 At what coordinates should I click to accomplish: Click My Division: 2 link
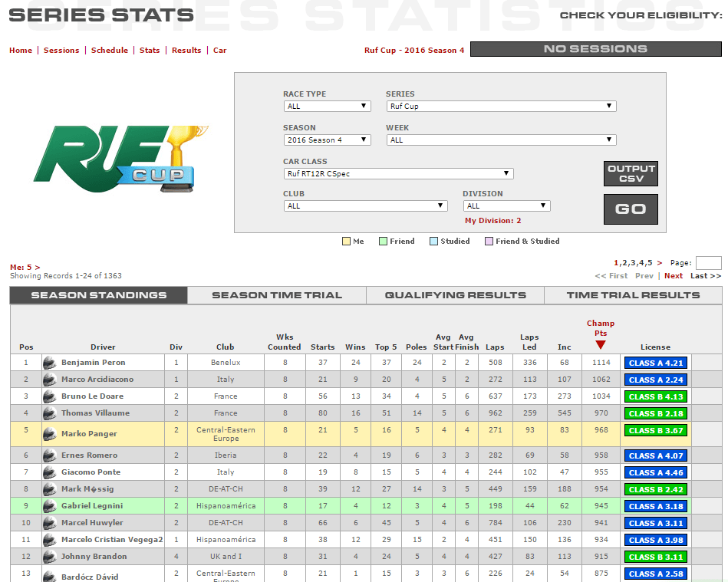(x=493, y=221)
